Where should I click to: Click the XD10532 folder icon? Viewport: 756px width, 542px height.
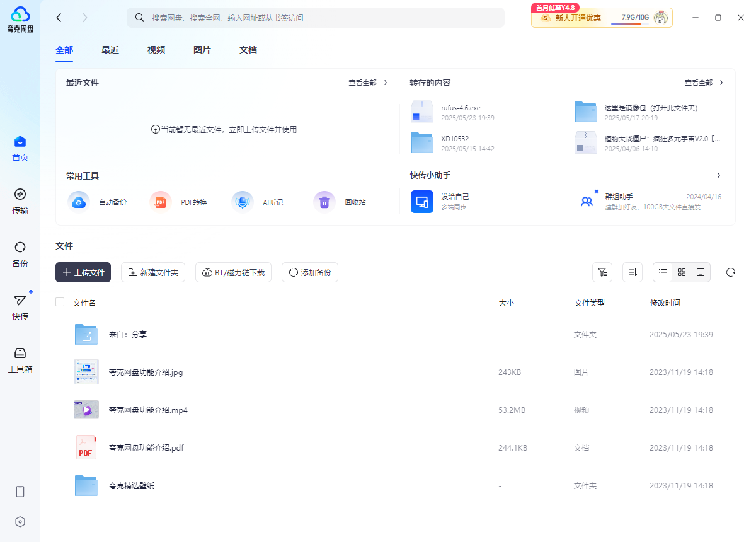(422, 143)
